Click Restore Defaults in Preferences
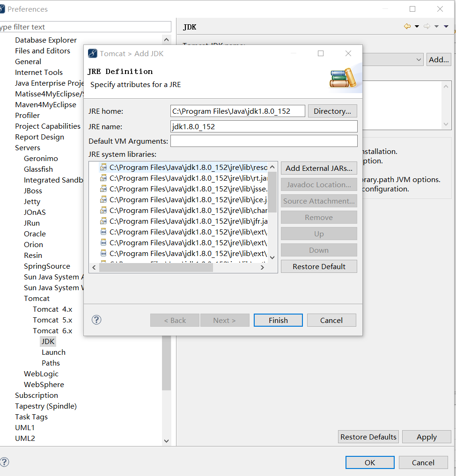 [x=368, y=437]
